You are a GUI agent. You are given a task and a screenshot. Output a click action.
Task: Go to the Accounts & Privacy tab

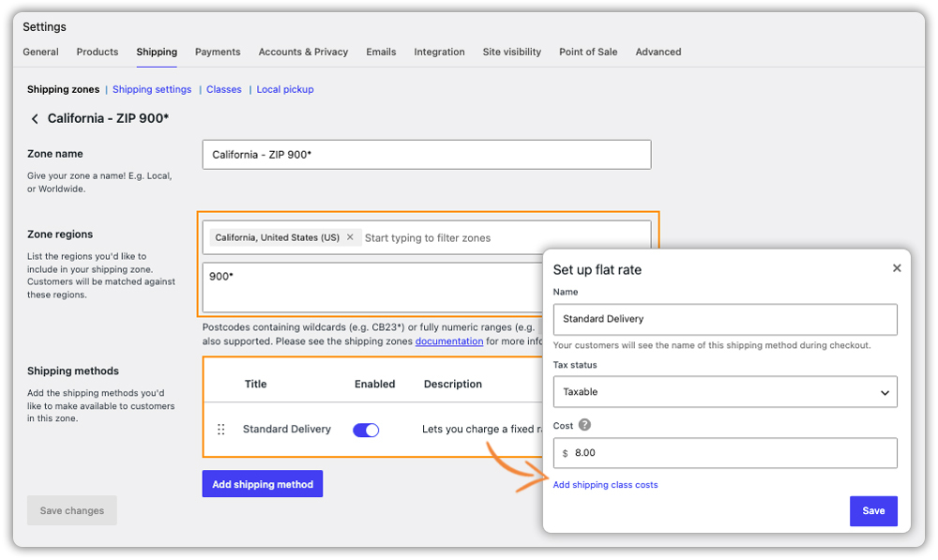click(x=303, y=52)
